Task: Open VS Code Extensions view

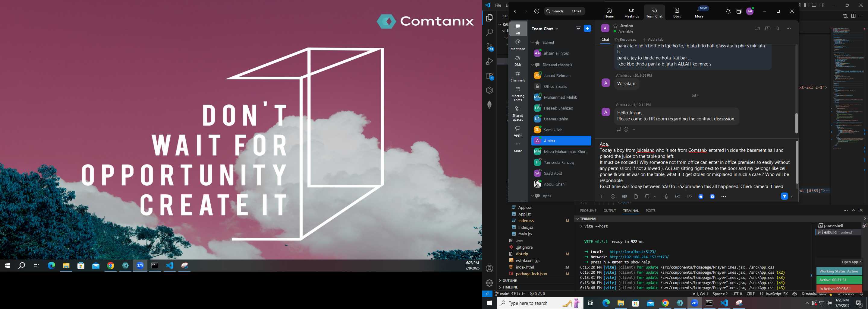Action: pyautogui.click(x=489, y=76)
